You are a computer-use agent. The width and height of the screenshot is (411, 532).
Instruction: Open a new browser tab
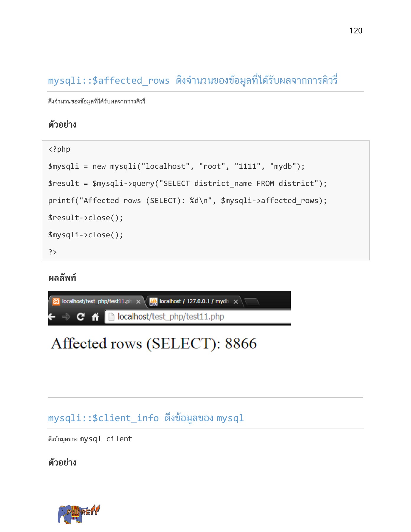pos(252,302)
